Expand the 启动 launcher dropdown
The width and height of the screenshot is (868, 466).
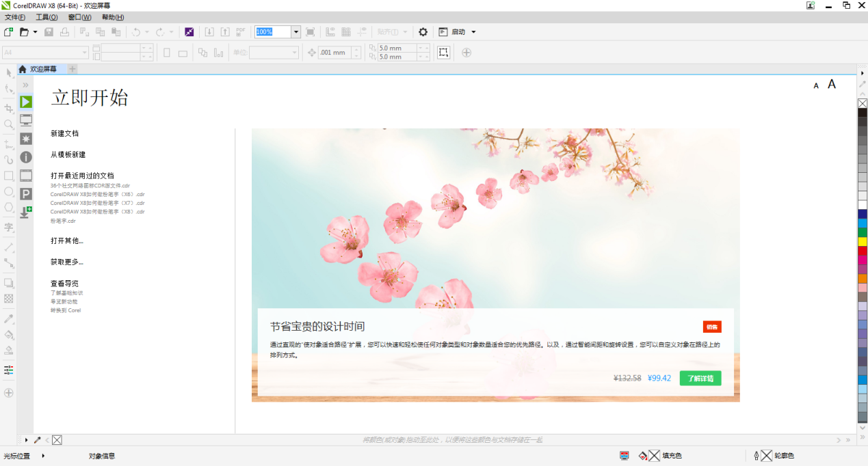coord(473,32)
